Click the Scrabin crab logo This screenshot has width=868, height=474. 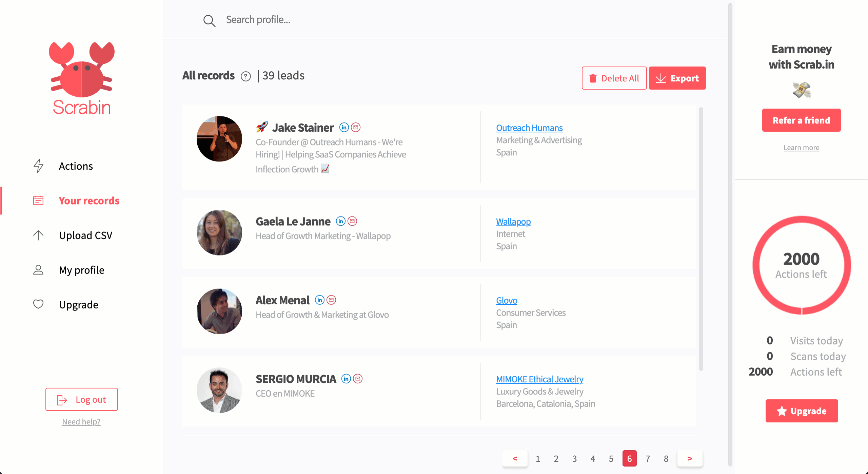pyautogui.click(x=82, y=78)
